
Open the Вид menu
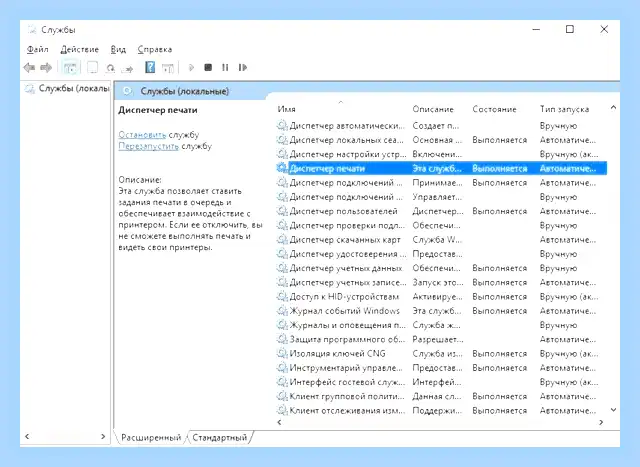[x=118, y=49]
